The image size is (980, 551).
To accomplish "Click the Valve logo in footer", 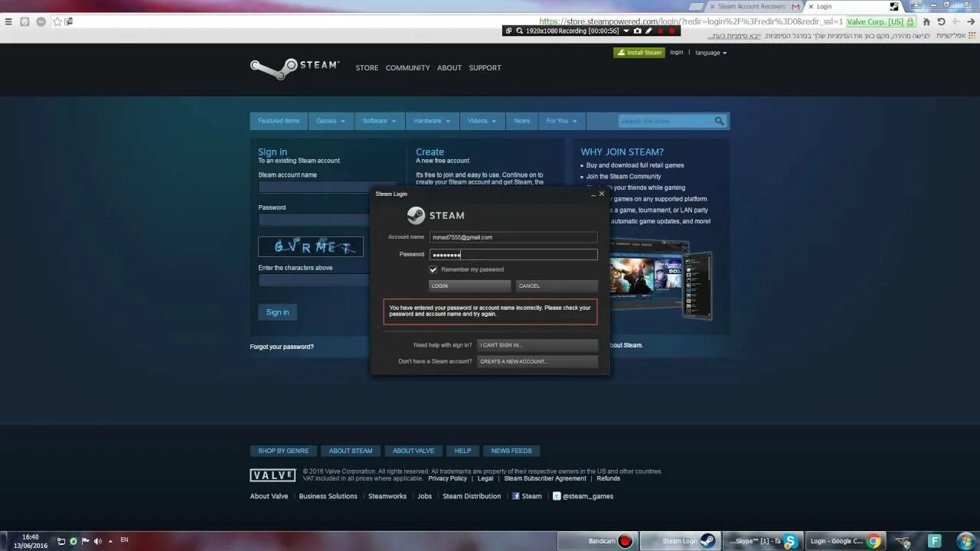I will tap(273, 475).
